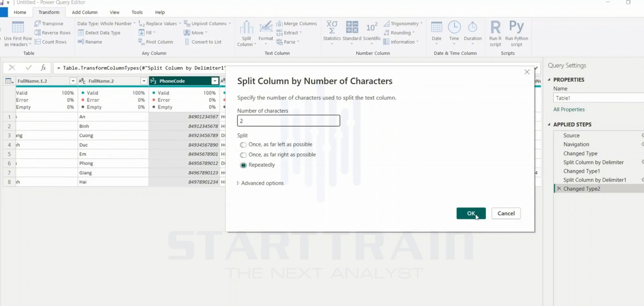Click the Merge Columns icon

coord(279,24)
